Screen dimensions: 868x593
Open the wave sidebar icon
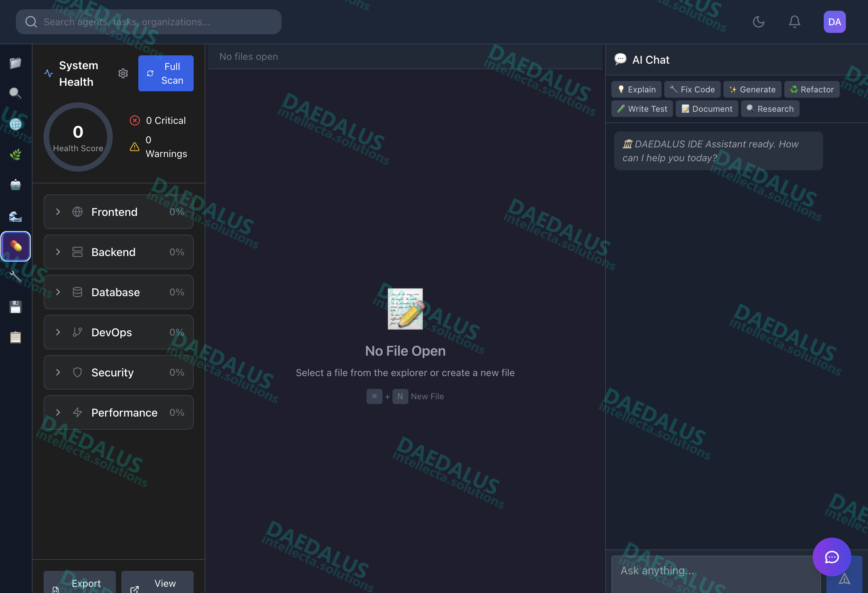[x=15, y=216]
